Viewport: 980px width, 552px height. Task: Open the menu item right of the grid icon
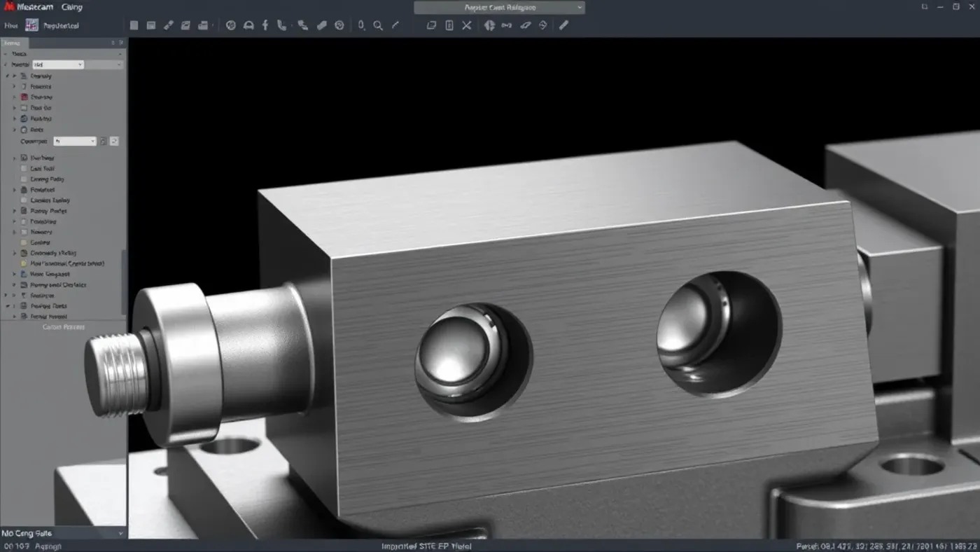coord(61,25)
